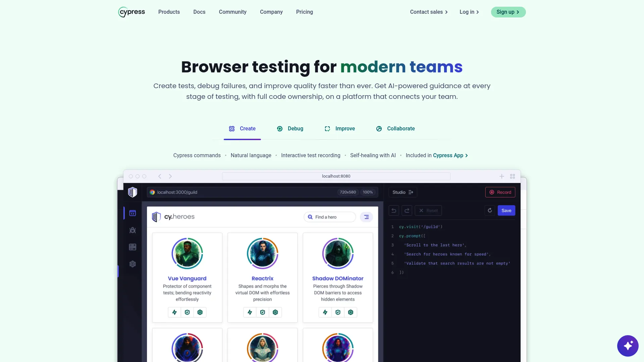Open the specs icon in the app sidebar
The width and height of the screenshot is (644, 362).
[132, 213]
